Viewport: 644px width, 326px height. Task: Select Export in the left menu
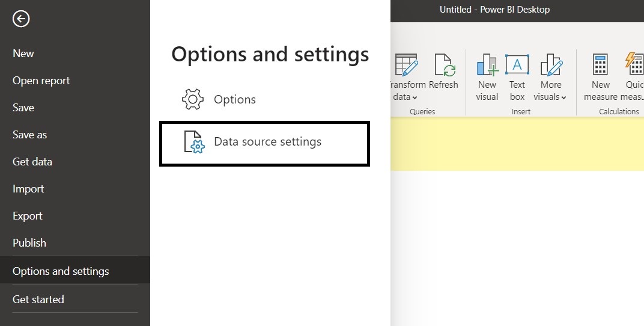[28, 216]
